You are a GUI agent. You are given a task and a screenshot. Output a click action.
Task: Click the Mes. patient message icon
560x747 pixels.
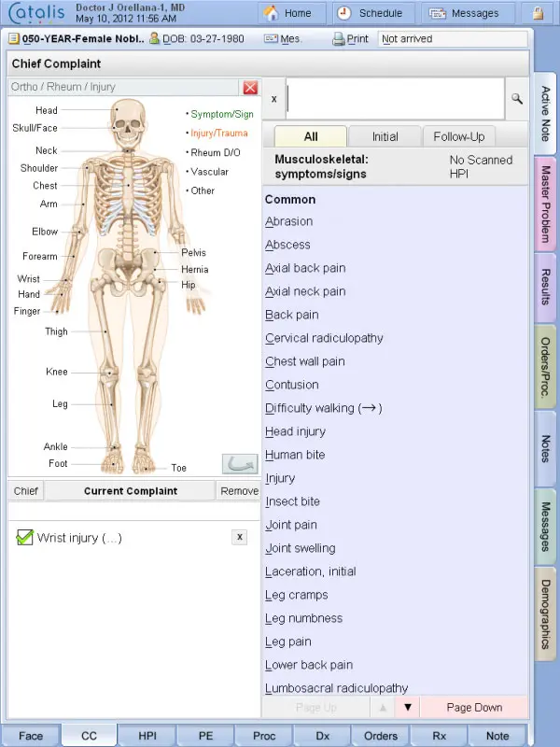(x=271, y=38)
